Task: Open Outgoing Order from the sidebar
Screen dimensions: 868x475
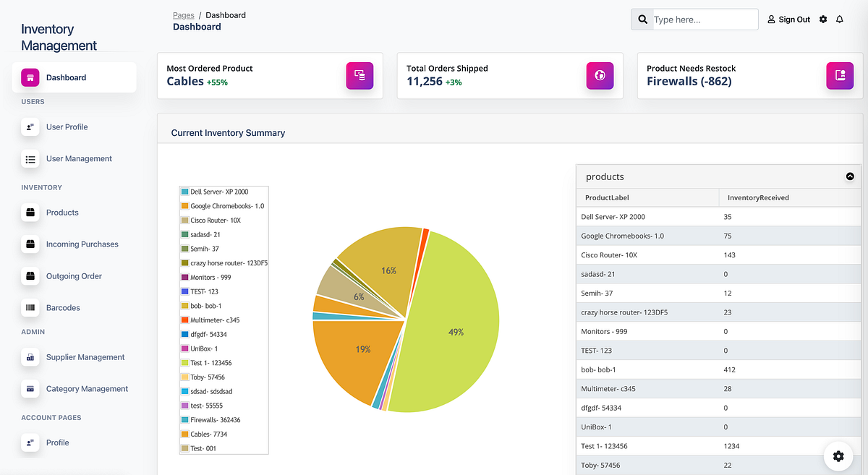Action: (30, 276)
